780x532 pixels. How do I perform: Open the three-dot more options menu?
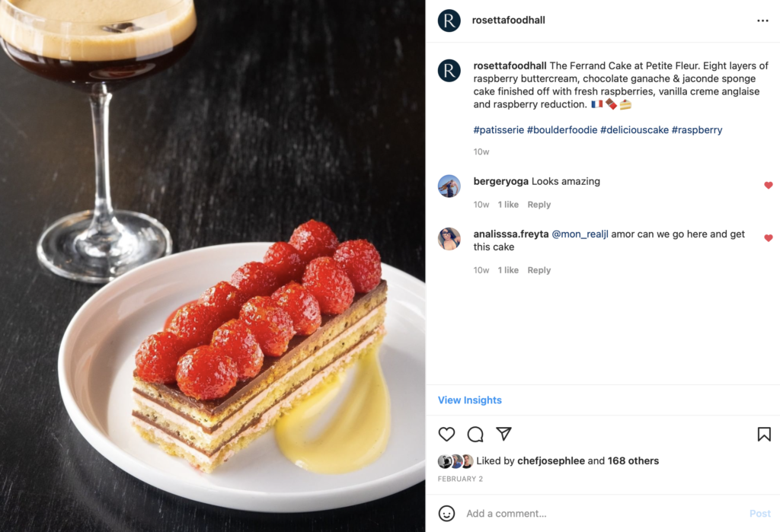click(x=762, y=21)
